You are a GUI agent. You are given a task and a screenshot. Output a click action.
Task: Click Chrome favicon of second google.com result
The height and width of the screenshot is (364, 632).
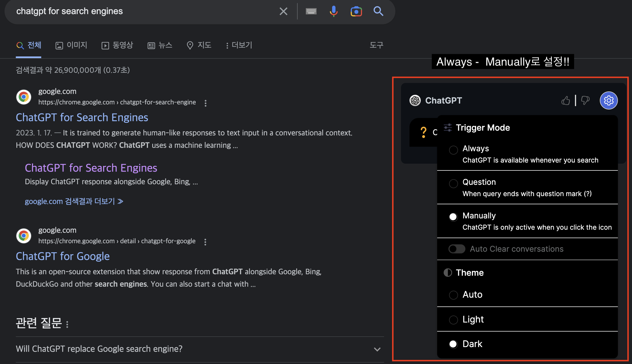click(24, 236)
